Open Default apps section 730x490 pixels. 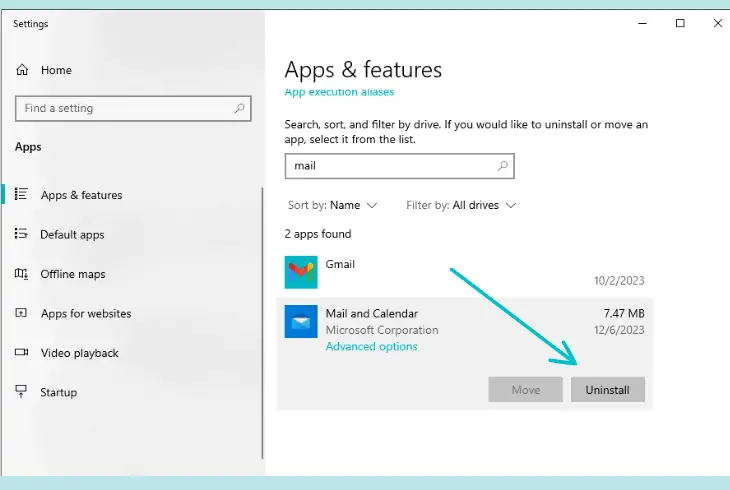point(72,235)
